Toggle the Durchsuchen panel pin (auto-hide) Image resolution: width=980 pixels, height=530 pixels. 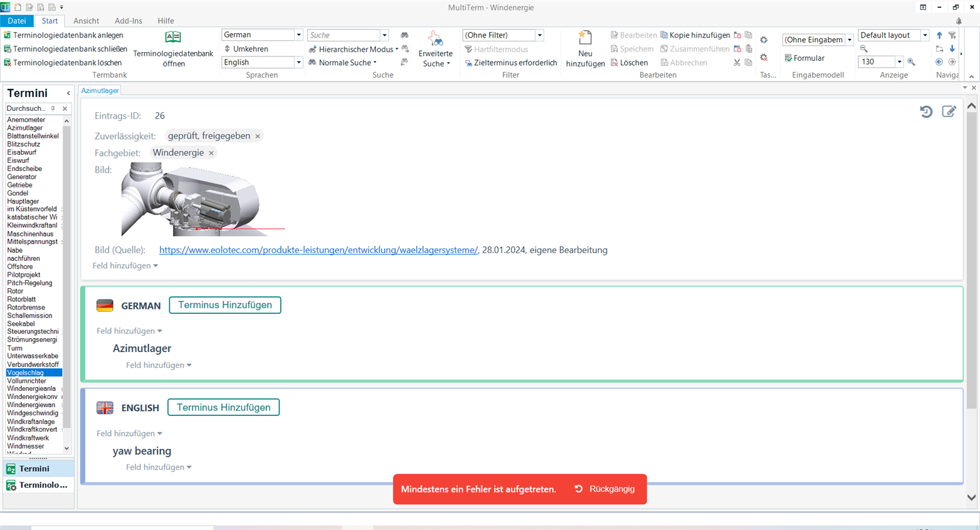pos(53,108)
